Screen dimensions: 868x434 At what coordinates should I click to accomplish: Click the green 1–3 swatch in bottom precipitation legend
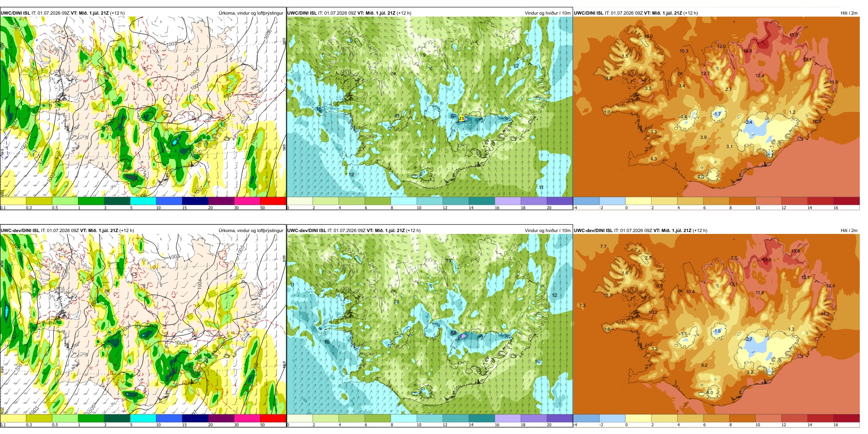click(91, 418)
